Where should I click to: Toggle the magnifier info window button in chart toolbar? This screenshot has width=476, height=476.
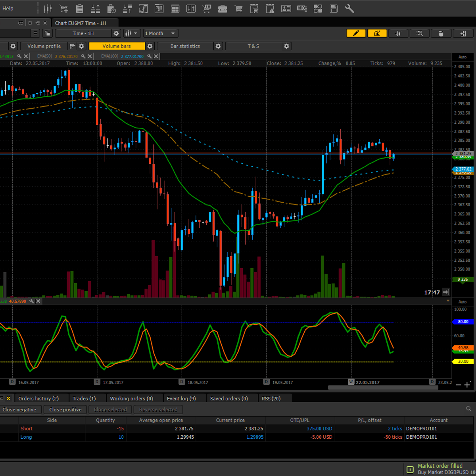(x=419, y=33)
